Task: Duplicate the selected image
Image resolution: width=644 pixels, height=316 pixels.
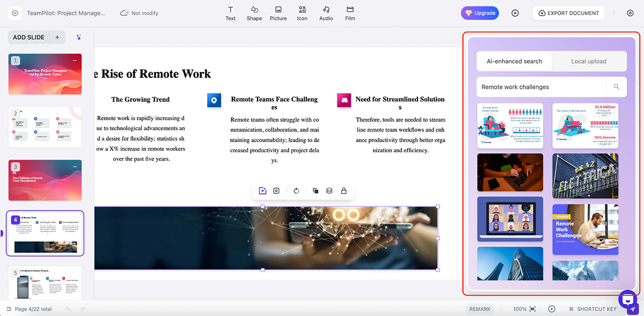Action: 316,190
